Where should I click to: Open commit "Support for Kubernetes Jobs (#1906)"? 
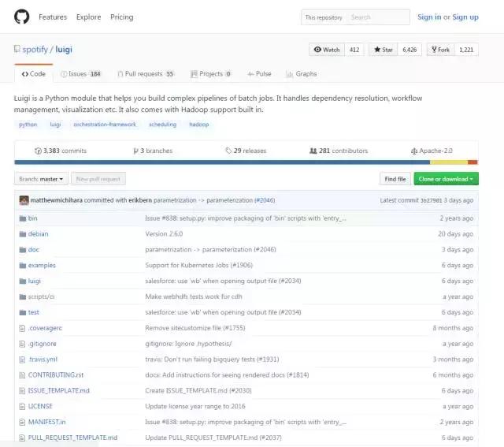[199, 266]
